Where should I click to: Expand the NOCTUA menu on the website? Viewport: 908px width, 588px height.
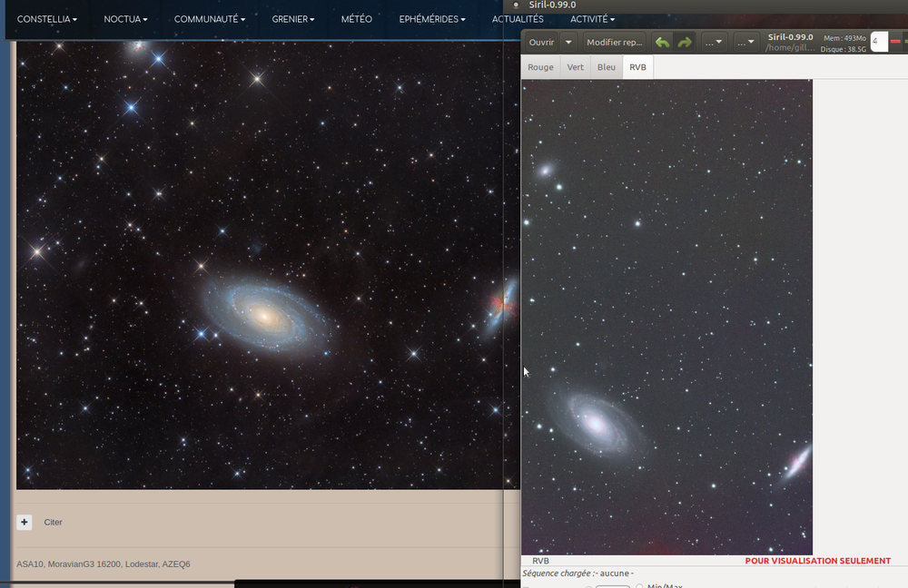[x=125, y=19]
